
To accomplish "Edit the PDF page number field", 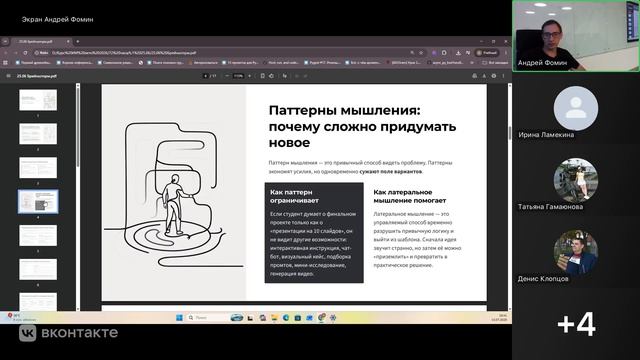I will click(205, 76).
